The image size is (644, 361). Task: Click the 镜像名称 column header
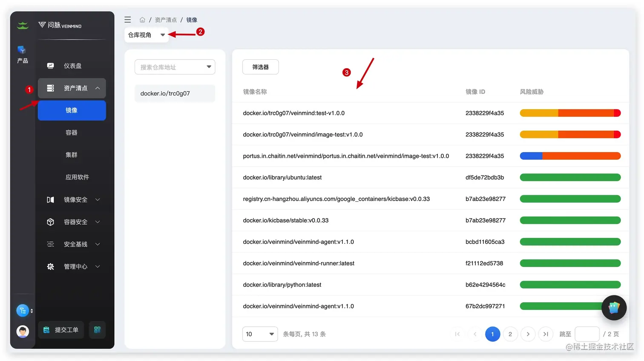255,92
